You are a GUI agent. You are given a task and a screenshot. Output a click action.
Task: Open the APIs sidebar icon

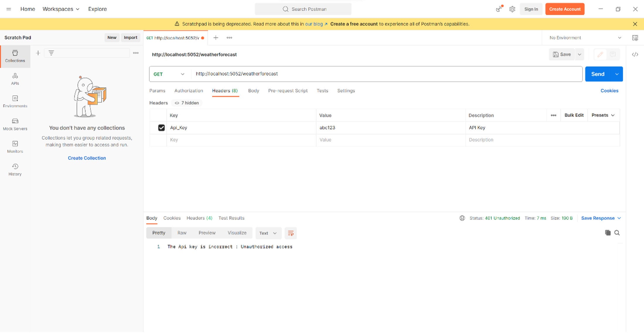pos(15,79)
